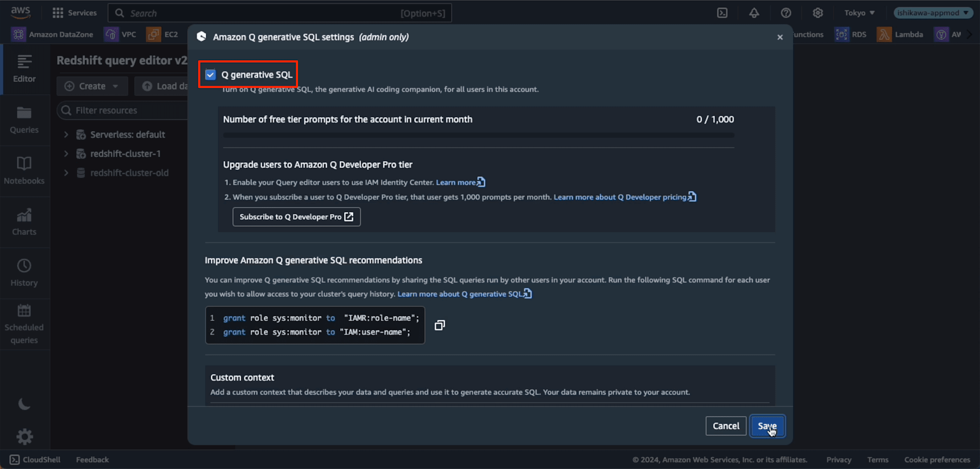This screenshot has width=980, height=469.
Task: Click the Amazon Q hexagon logo icon
Action: [201, 37]
